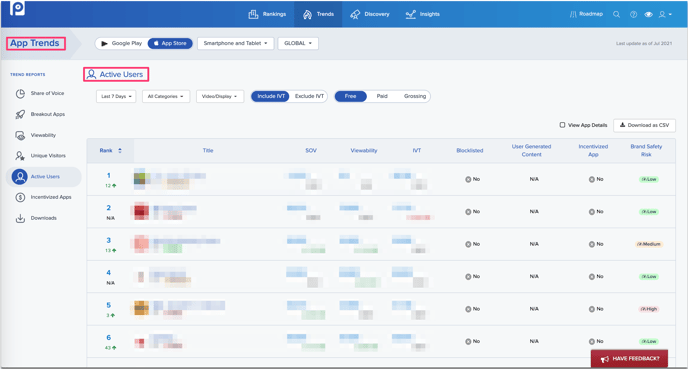Click Viewability sidebar icon

(x=20, y=135)
